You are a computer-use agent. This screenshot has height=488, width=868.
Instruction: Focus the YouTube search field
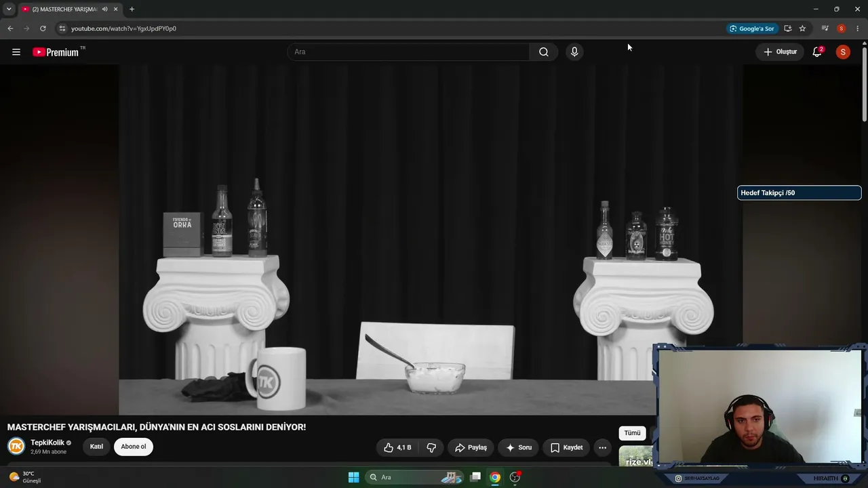coord(409,52)
